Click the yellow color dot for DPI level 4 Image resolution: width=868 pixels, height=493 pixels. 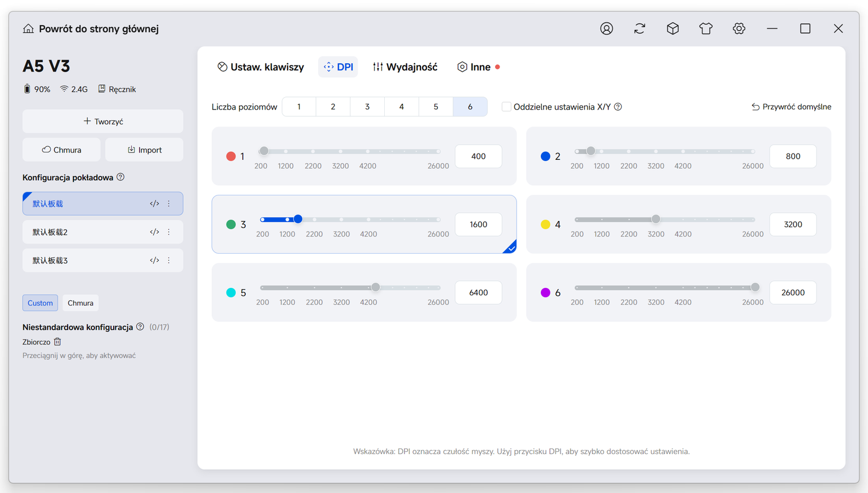545,225
